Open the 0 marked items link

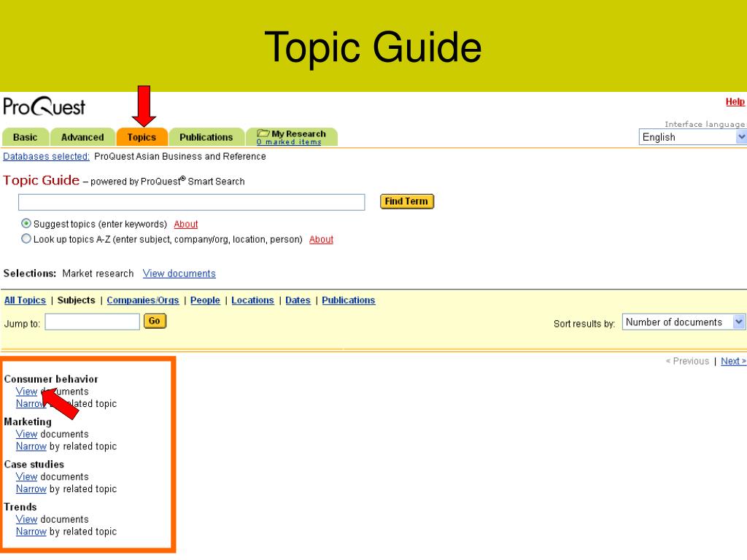click(x=289, y=142)
